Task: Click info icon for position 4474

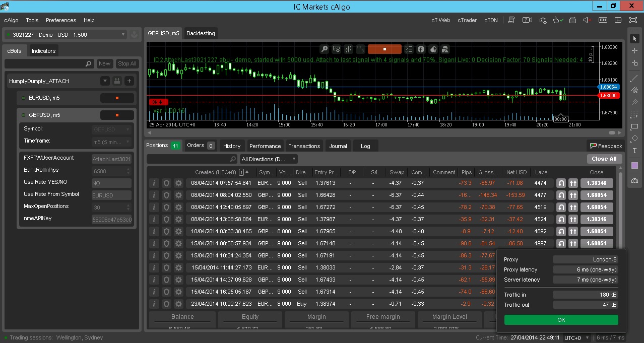Action: [x=154, y=183]
